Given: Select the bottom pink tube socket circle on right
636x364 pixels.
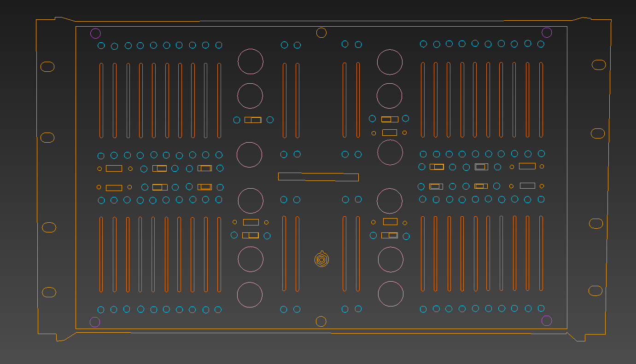Looking at the screenshot, I should [390, 294].
